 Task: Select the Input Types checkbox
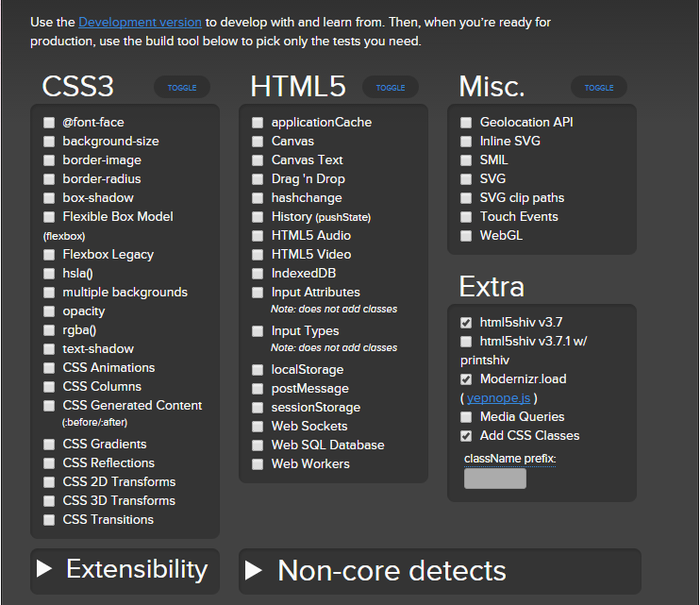pyautogui.click(x=258, y=331)
